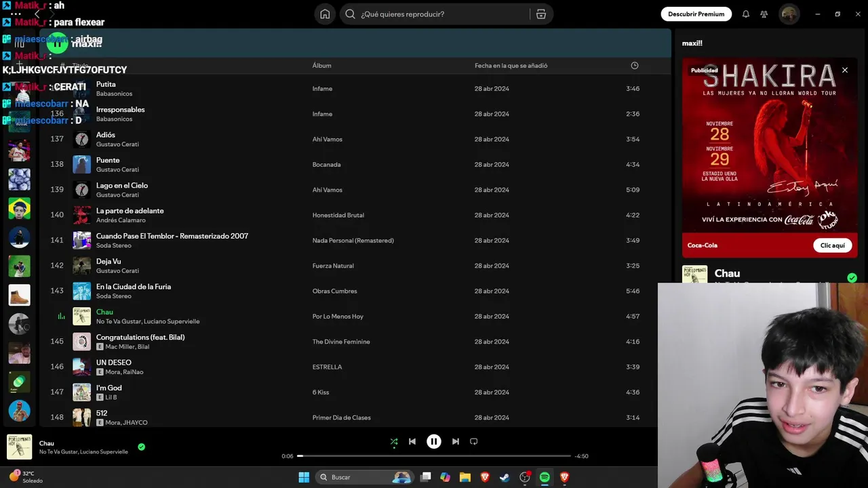Toggle the green saved checkmark in right panel
This screenshot has height=488, width=868.
click(852, 278)
